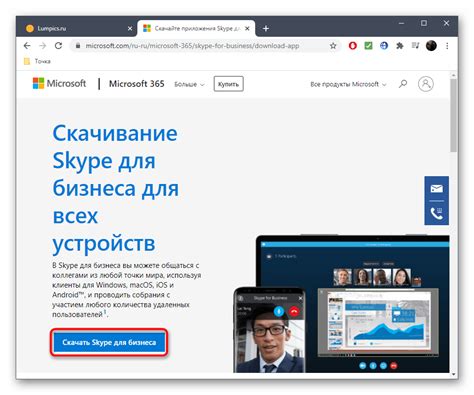Click the scrollbar down arrow
Screen dimensions: 474x395
click(453, 374)
